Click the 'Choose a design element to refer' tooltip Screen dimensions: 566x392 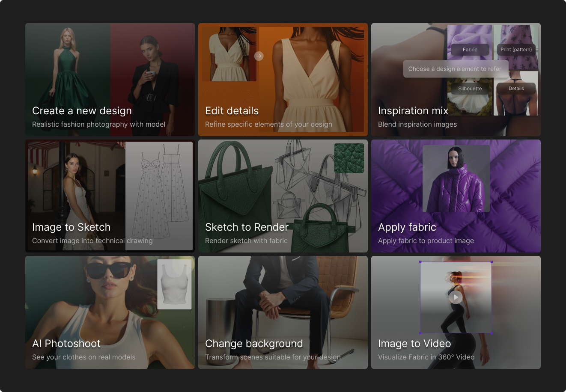click(x=456, y=69)
